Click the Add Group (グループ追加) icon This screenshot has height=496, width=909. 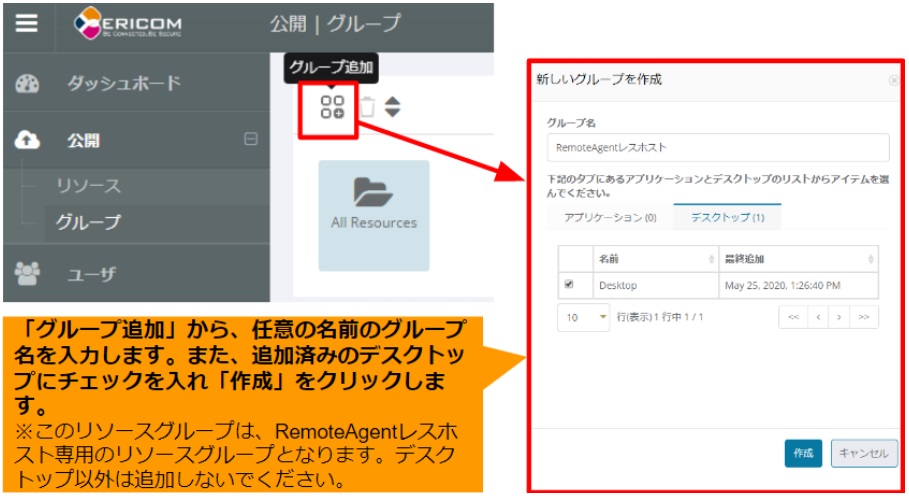tap(332, 107)
